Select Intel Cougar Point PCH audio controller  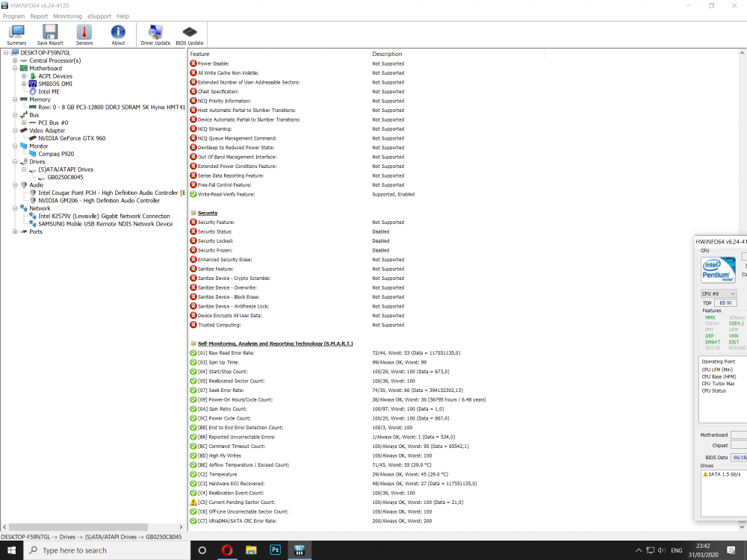pos(111,193)
